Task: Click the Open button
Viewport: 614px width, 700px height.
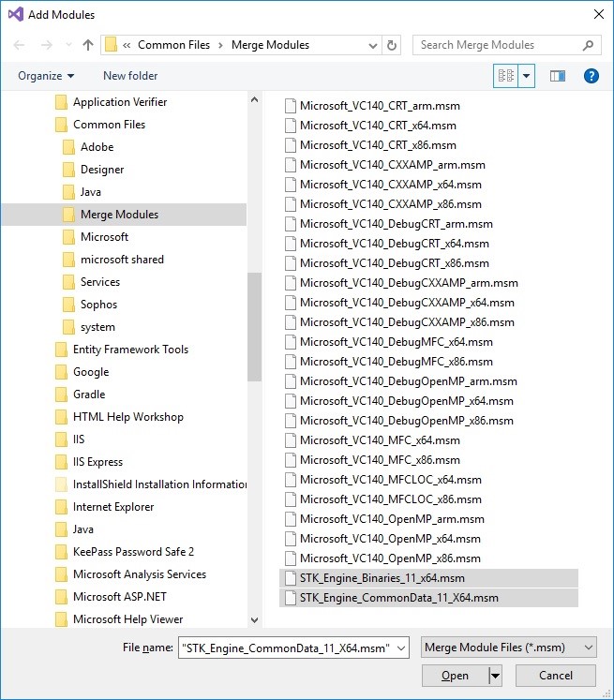Action: (455, 676)
